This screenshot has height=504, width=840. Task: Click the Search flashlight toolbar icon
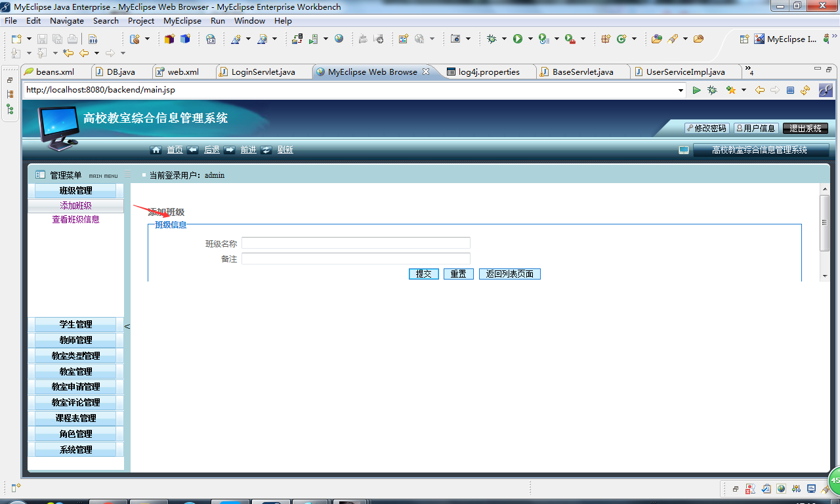673,39
